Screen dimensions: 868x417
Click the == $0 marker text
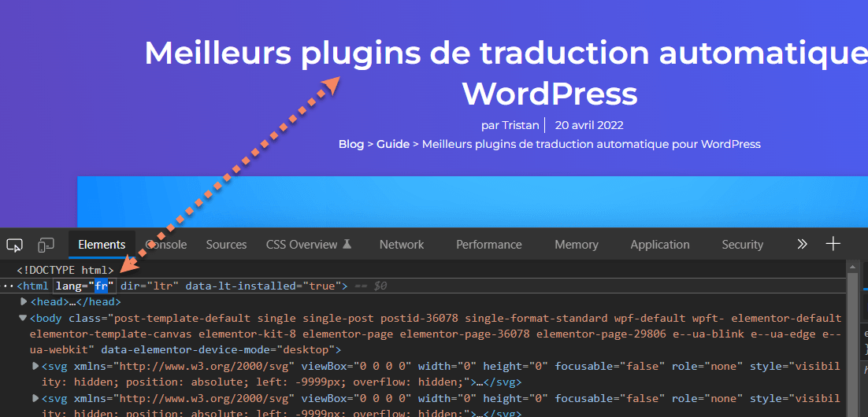tap(369, 286)
